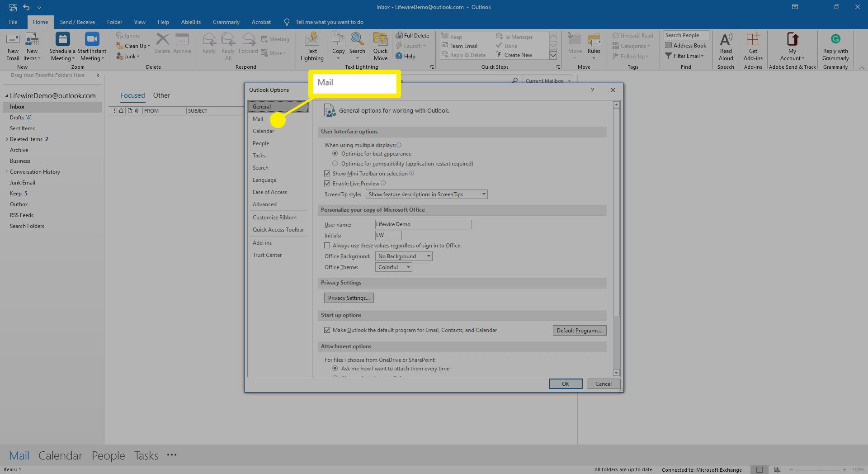Click the Undo arrow in title bar

[x=26, y=7]
